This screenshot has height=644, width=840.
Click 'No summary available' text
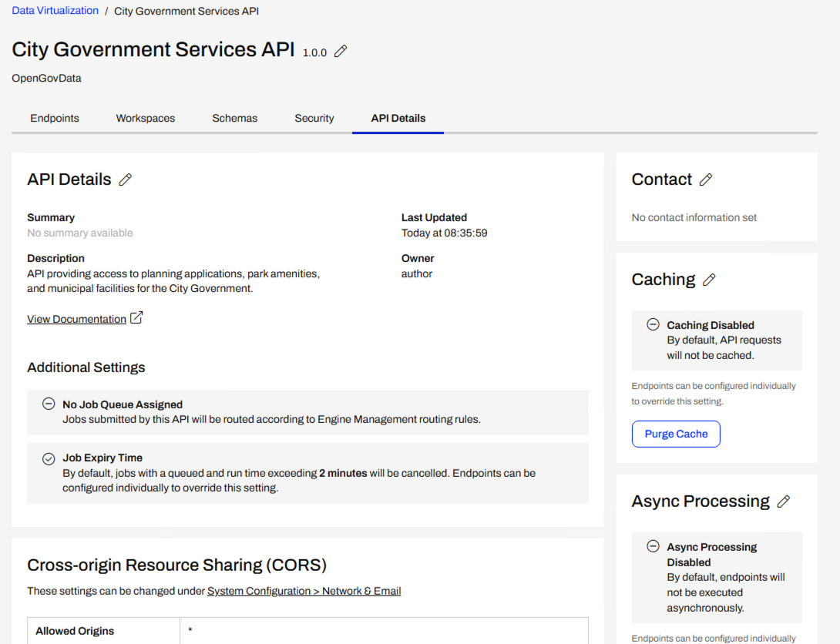[80, 233]
